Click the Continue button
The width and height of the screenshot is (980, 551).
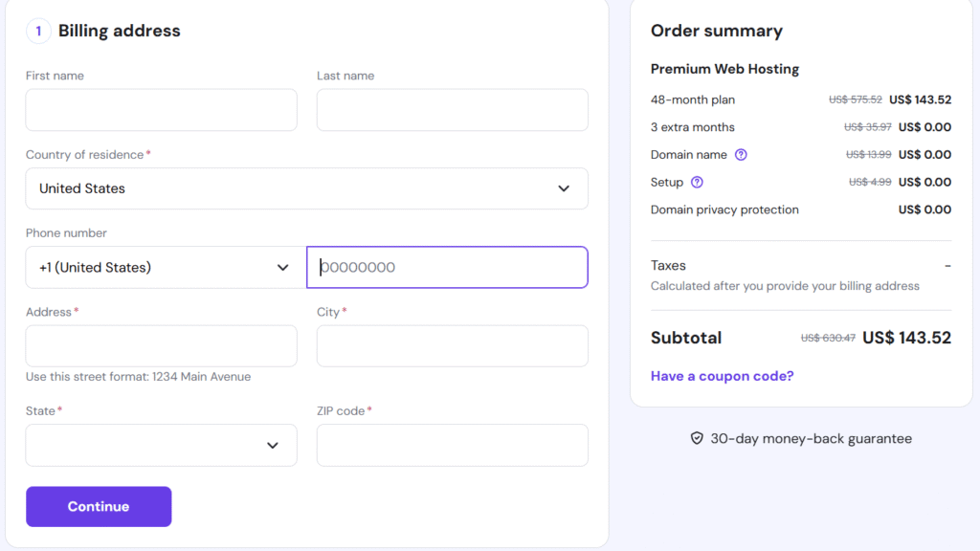coord(99,506)
